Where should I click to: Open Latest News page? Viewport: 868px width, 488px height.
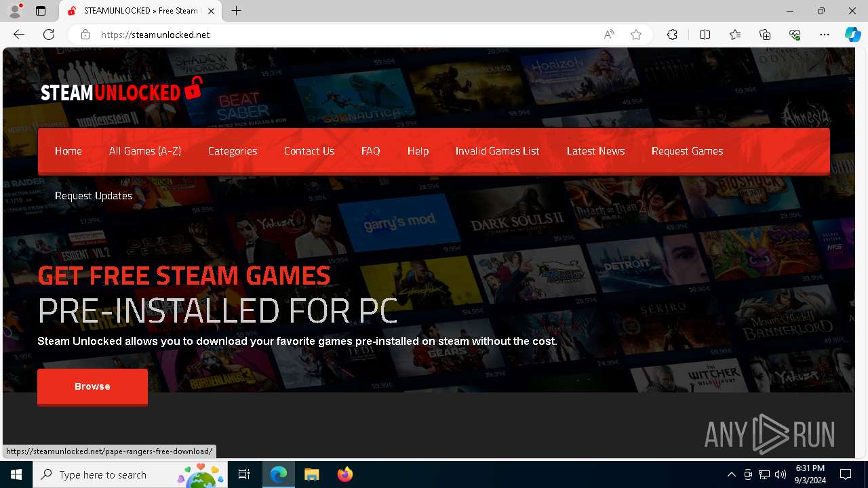click(x=596, y=151)
